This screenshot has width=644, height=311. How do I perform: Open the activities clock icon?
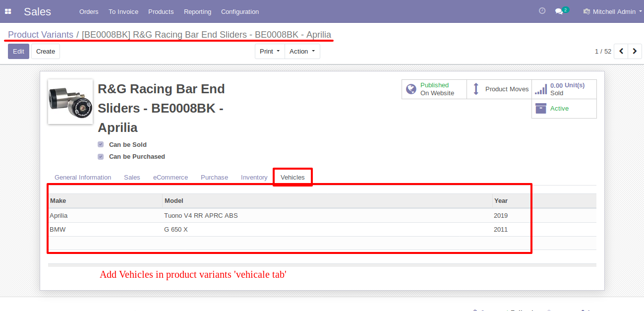tap(542, 11)
